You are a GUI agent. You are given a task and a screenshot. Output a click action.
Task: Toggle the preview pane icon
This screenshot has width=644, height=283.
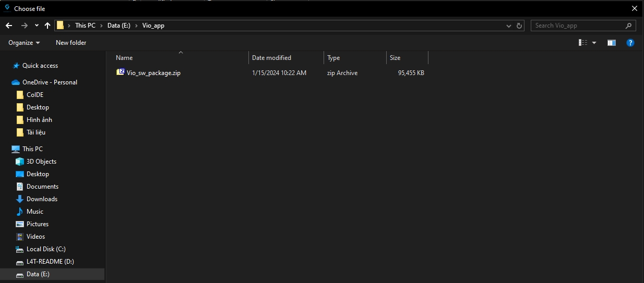[x=612, y=43]
